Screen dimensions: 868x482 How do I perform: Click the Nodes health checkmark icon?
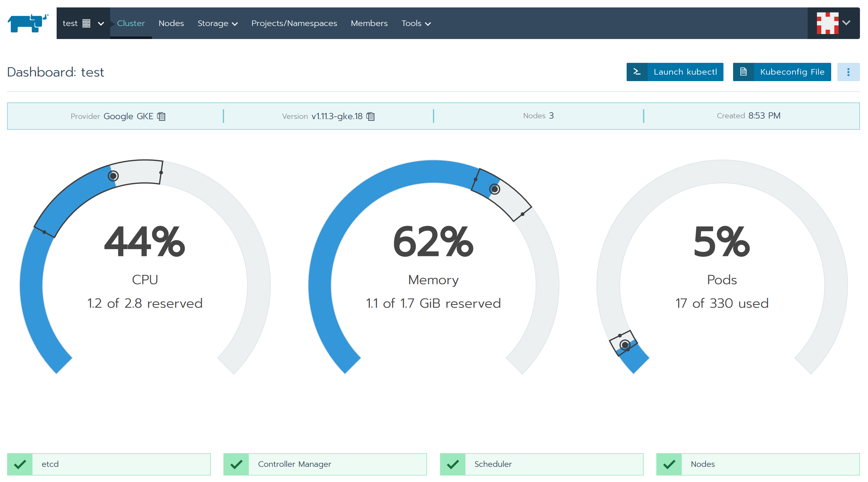point(669,464)
